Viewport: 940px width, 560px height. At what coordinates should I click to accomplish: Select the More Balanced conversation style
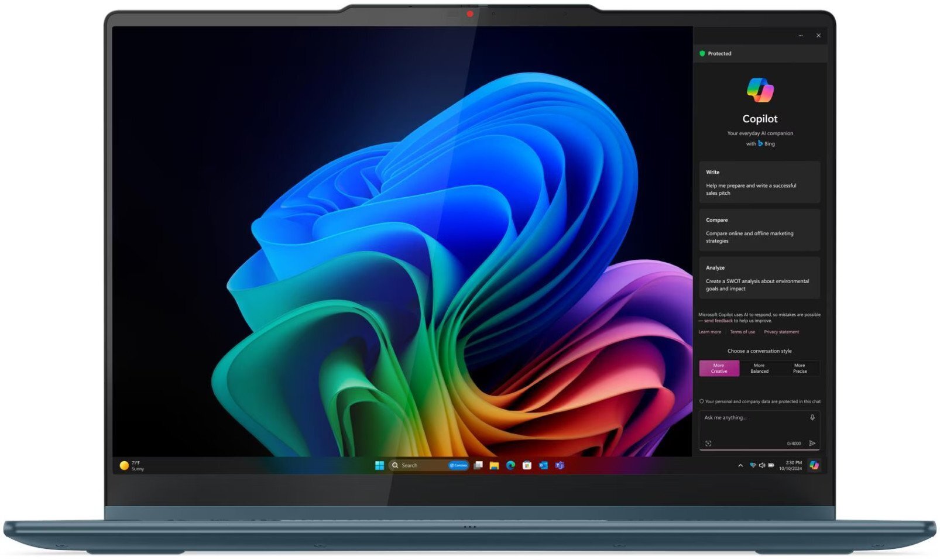point(759,368)
